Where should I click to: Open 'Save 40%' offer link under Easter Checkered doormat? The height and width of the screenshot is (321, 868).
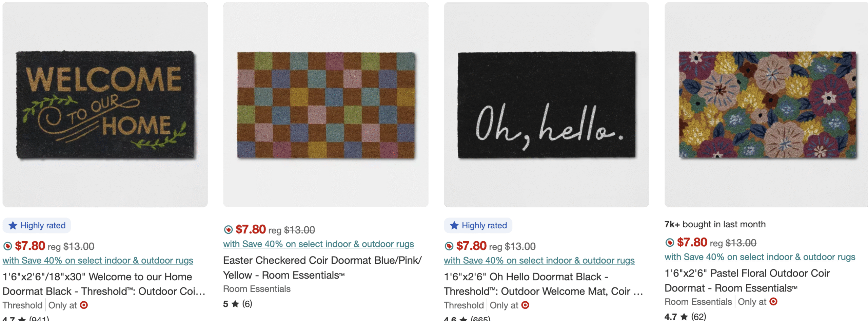click(318, 244)
